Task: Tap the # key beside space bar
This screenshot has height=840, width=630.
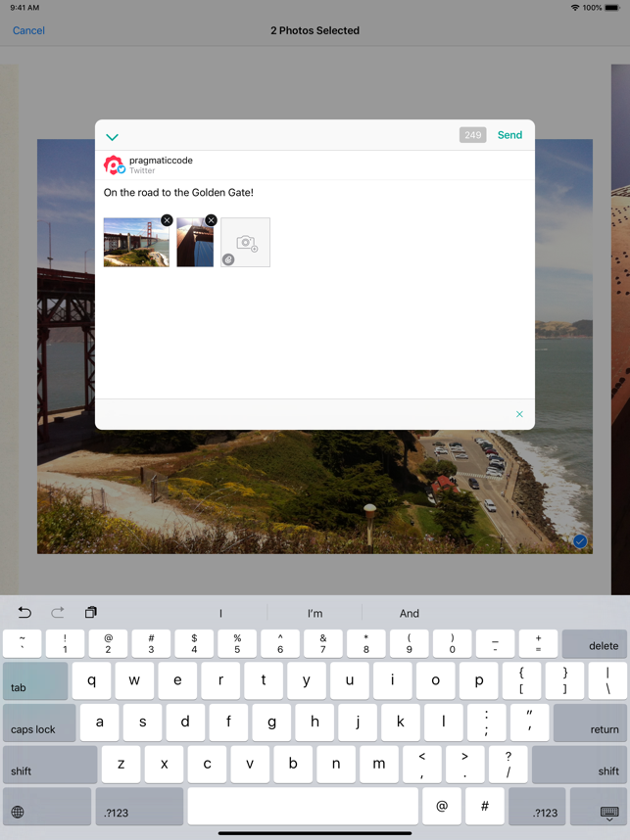Action: coord(485,807)
